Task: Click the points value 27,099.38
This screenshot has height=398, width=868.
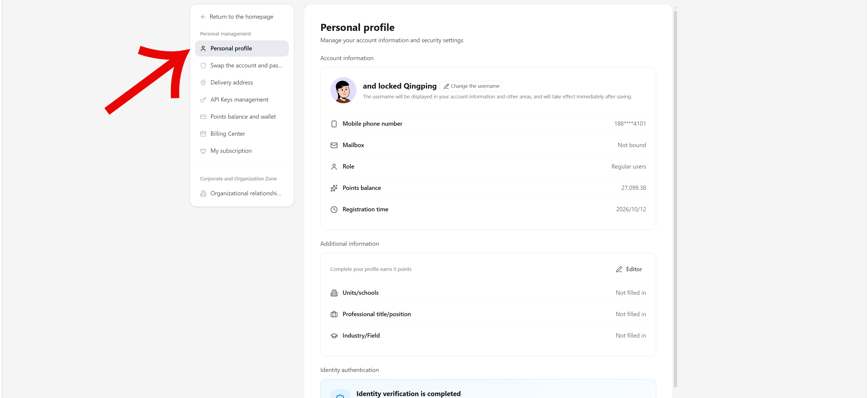Action: [633, 188]
